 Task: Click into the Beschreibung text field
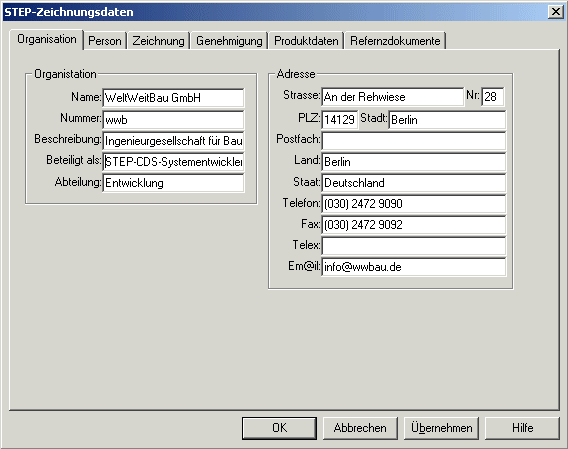pyautogui.click(x=174, y=141)
